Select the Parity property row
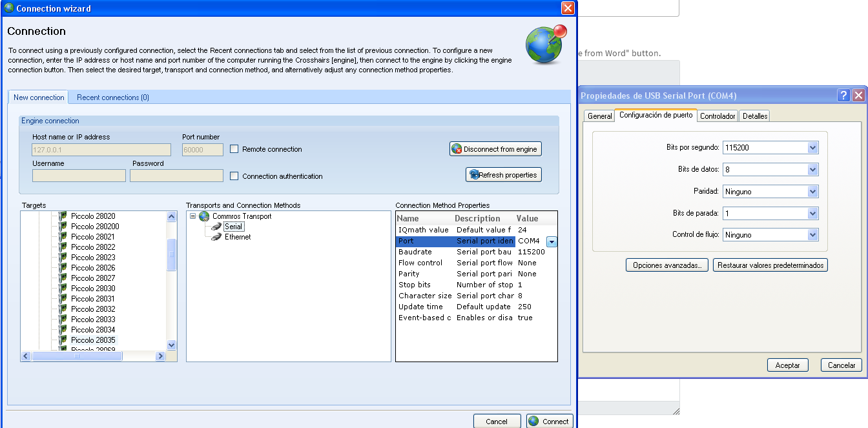This screenshot has width=868, height=428. [x=476, y=274]
